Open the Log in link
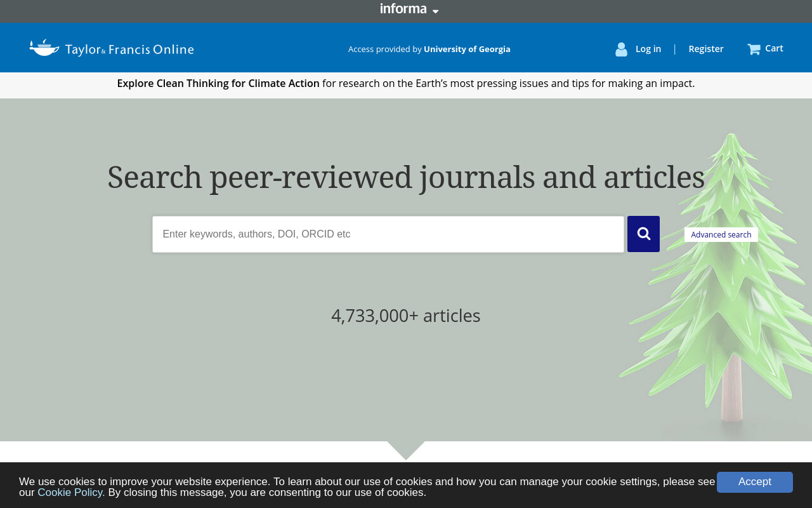 [x=648, y=49]
